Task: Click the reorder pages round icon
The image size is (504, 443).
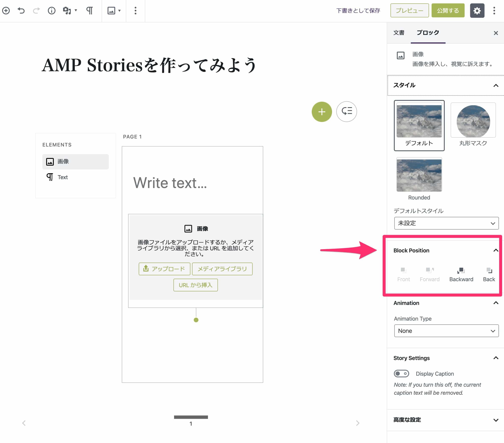Action: point(346,112)
